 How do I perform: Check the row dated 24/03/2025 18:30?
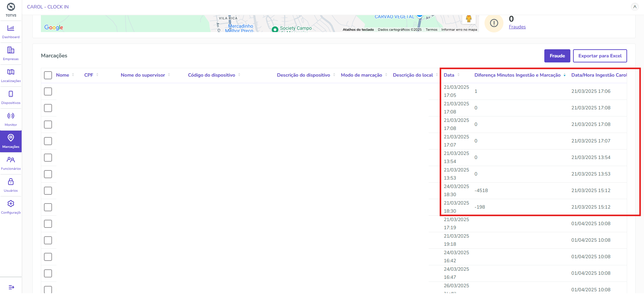[48, 191]
